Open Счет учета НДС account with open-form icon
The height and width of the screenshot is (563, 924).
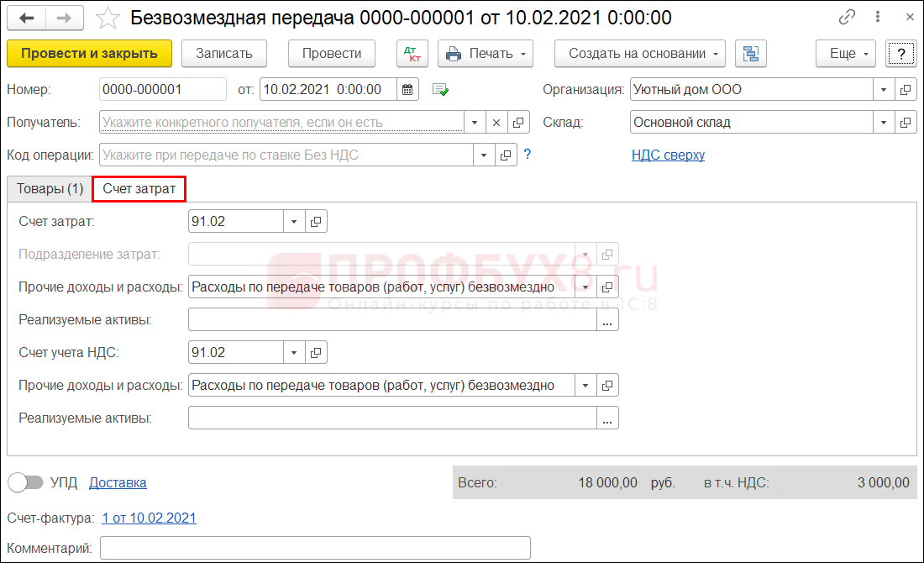pos(316,353)
